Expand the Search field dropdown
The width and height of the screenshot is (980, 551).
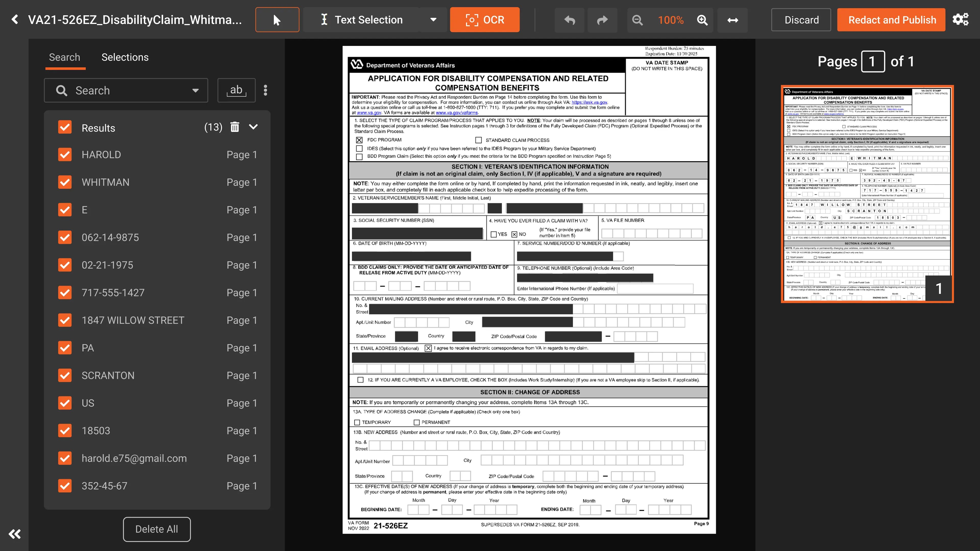(x=195, y=91)
